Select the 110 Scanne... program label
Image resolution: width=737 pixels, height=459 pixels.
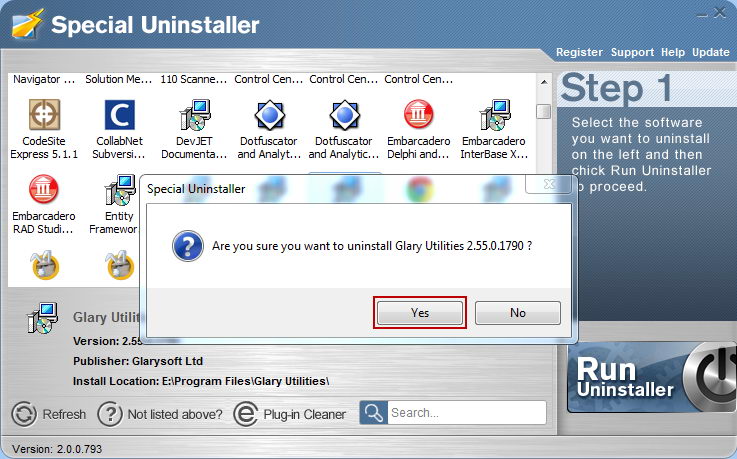pos(194,79)
